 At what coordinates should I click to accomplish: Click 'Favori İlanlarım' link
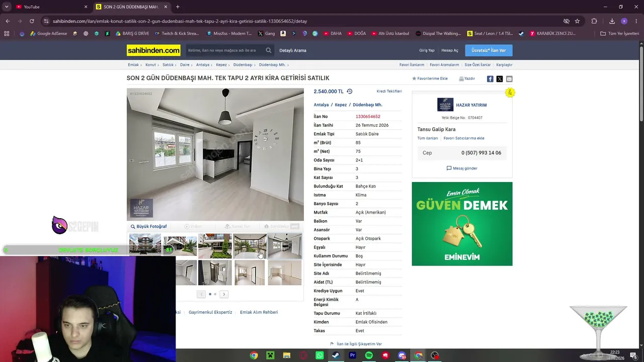pos(412,65)
